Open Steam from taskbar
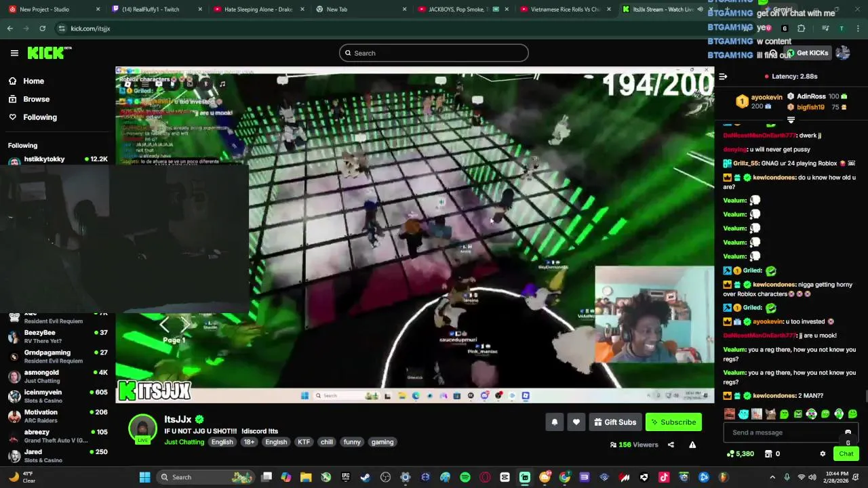868x488 pixels. click(366, 477)
